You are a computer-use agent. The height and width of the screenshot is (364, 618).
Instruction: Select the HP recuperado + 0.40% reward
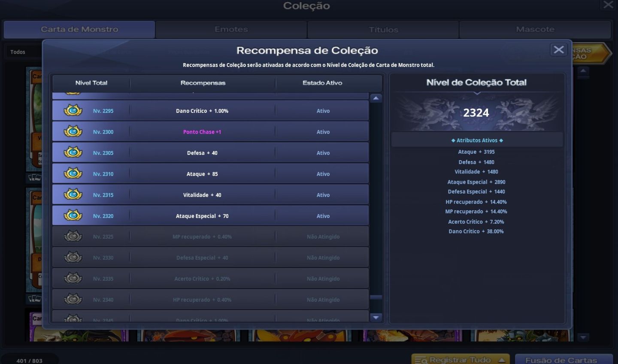(202, 300)
